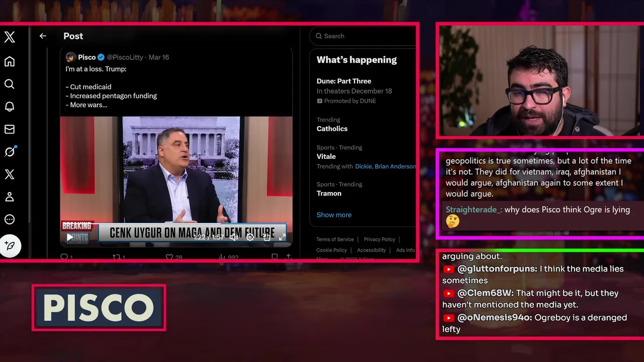Click the "I'm at a loss. Trump:" post text

pos(96,69)
